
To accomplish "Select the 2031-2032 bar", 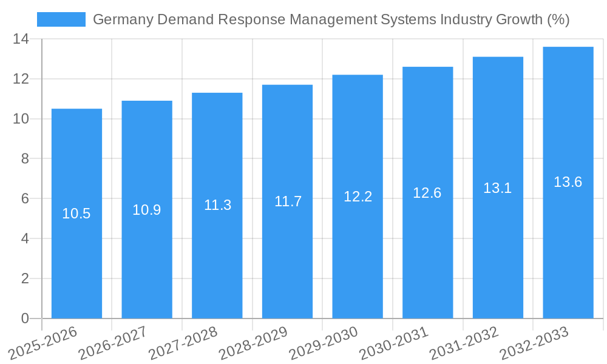I will [498, 187].
